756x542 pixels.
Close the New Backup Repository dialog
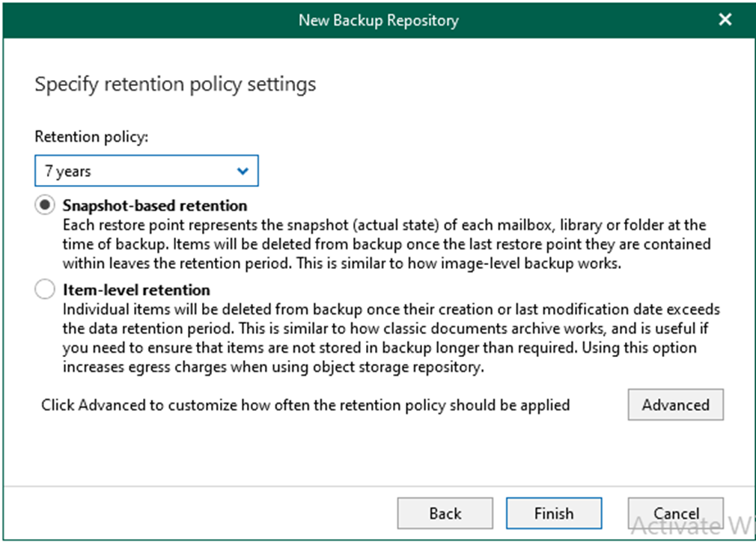click(725, 19)
